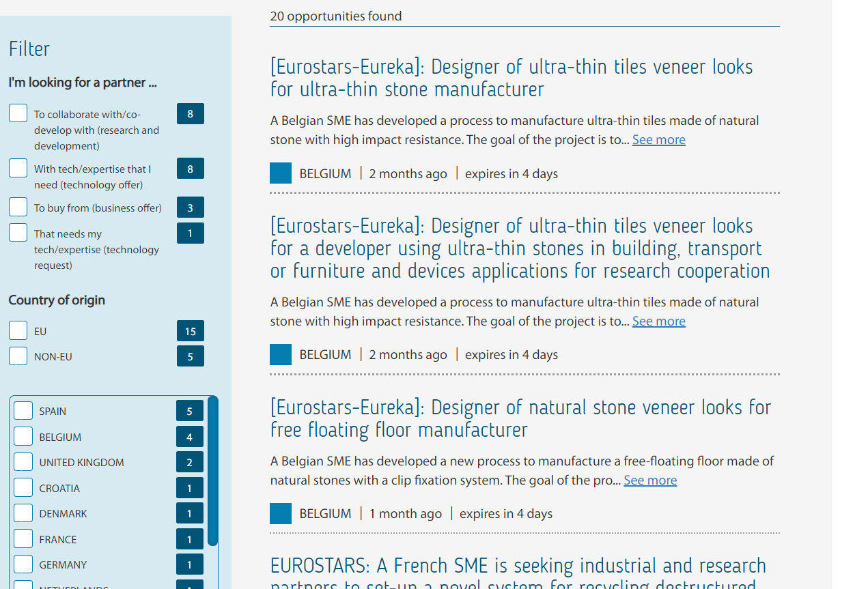Screen dimensions: 868x589
Task: Tick the BELGIUM country checkbox
Action: (23, 436)
